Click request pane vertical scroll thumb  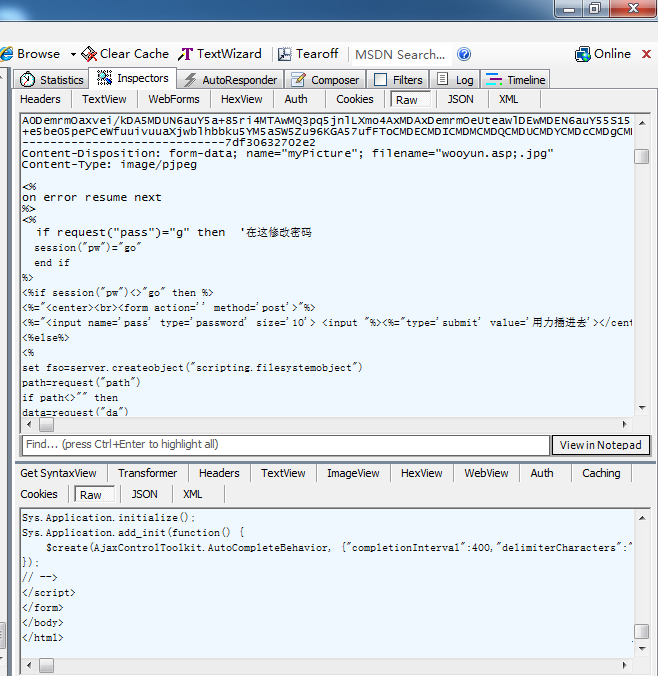[642, 156]
